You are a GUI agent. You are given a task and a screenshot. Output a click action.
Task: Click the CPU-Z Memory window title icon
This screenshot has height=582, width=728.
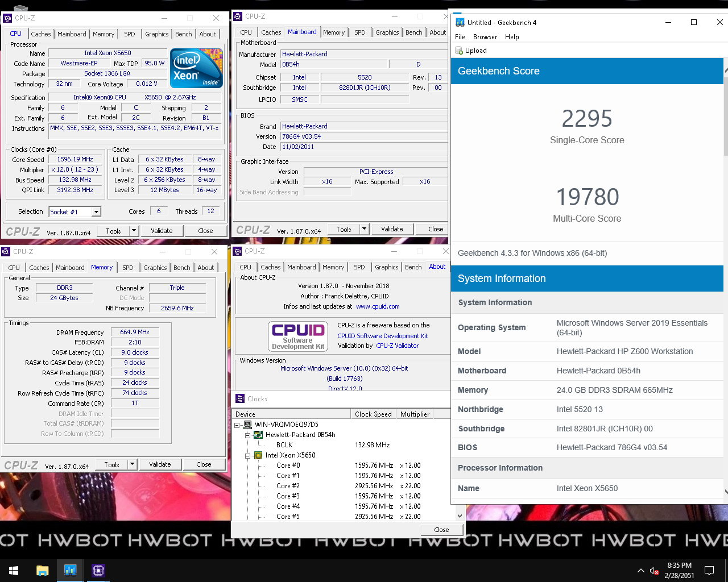pyautogui.click(x=6, y=252)
